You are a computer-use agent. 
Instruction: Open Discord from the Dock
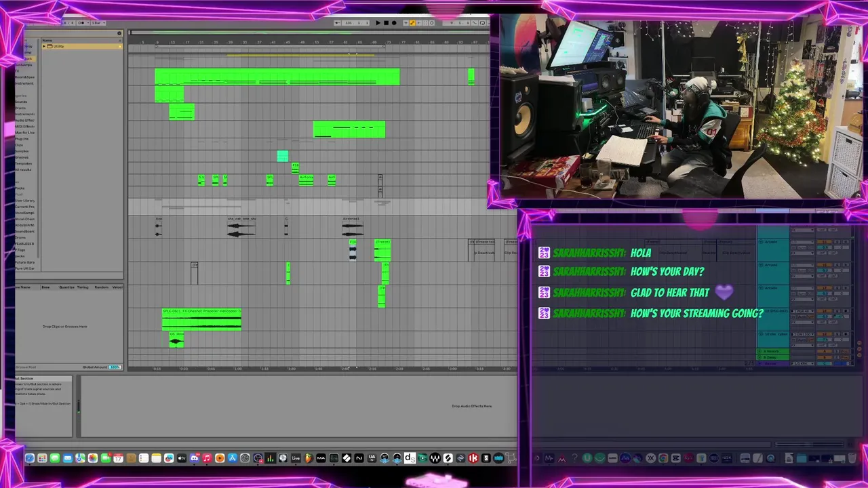point(195,458)
